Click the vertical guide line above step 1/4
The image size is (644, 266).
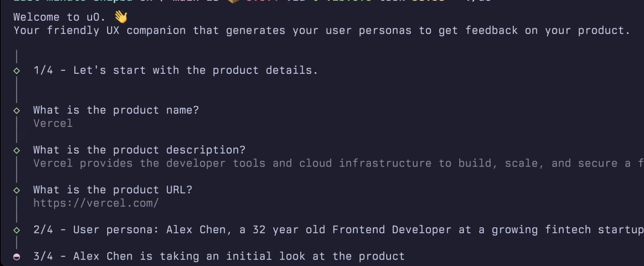point(17,56)
